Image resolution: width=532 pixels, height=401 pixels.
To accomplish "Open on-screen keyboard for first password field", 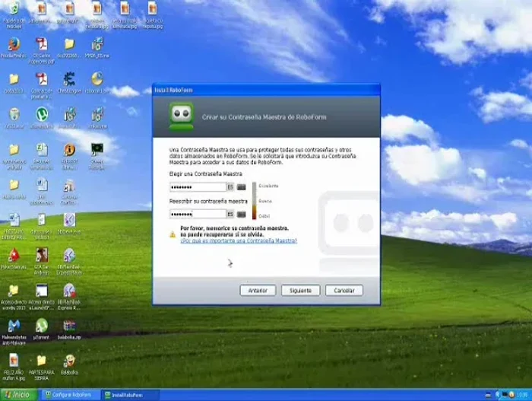I will pos(242,186).
